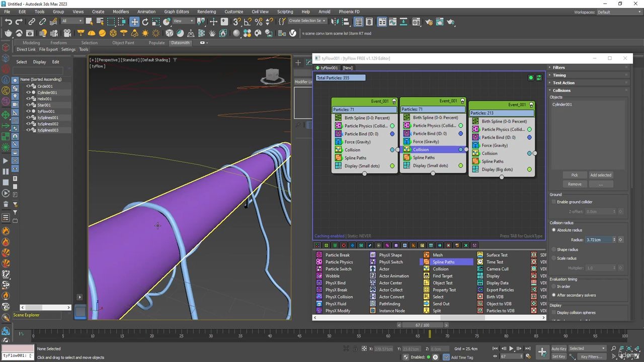Toggle Angle Snap in the toolbar
Viewport: 644px width, 362px height.
click(x=248, y=22)
